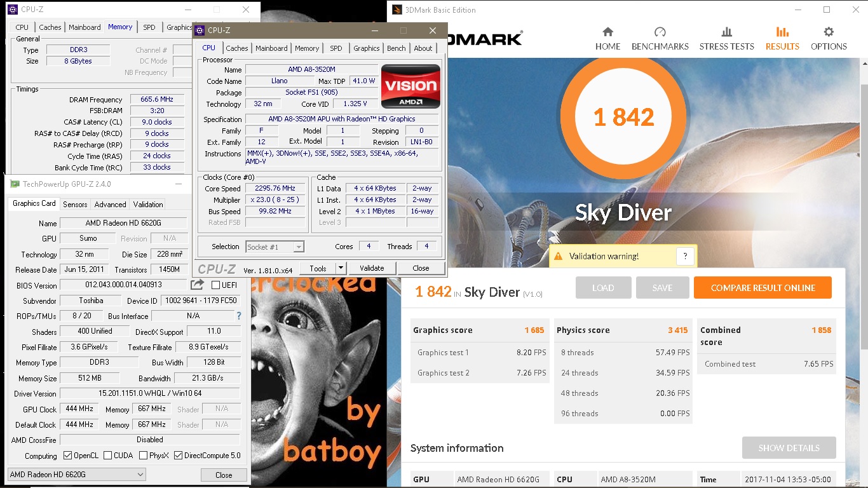Toggle the UEFI checkbox in GPU-Z
Image resolution: width=868 pixels, height=488 pixels.
(x=215, y=285)
